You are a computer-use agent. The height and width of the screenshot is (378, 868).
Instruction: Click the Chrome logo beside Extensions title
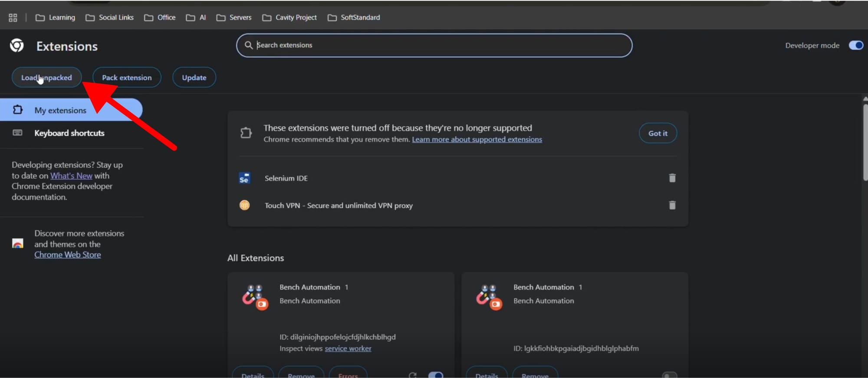(17, 46)
